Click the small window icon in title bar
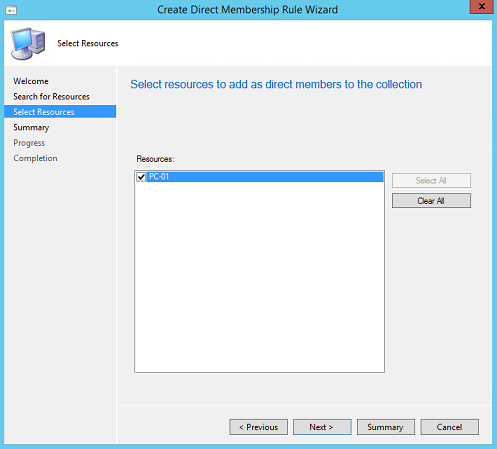The image size is (497, 449). click(x=11, y=11)
